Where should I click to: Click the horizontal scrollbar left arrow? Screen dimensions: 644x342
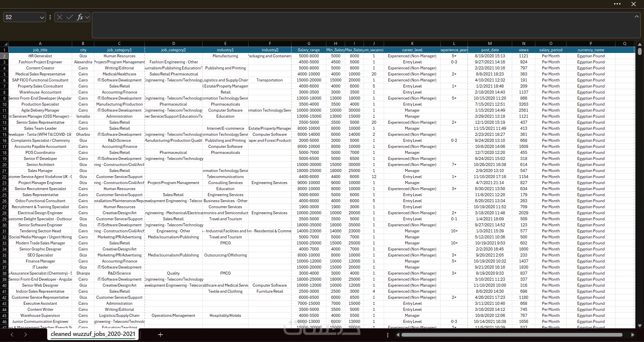point(398,335)
